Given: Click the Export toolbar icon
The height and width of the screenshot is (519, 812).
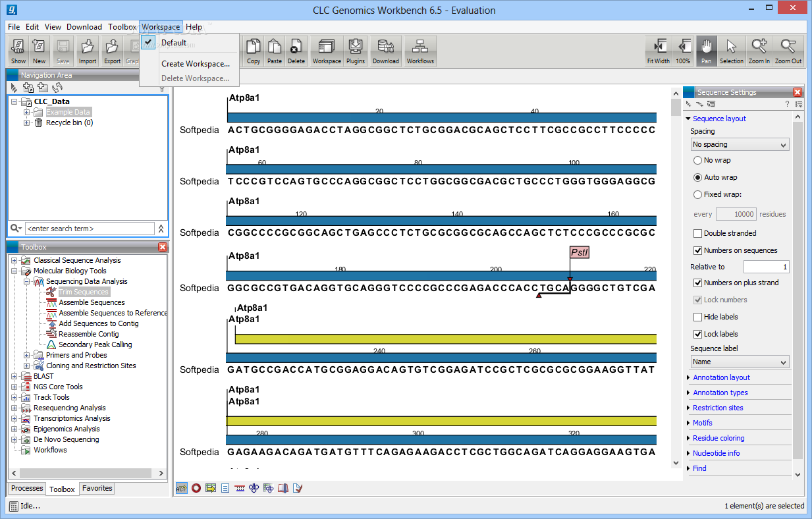Looking at the screenshot, I should 112,51.
